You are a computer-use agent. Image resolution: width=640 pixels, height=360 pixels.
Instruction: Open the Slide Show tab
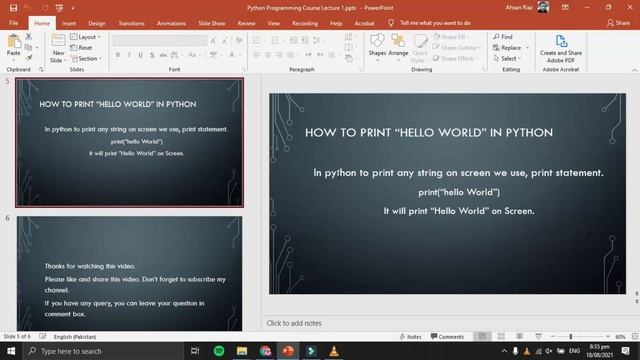coord(211,23)
